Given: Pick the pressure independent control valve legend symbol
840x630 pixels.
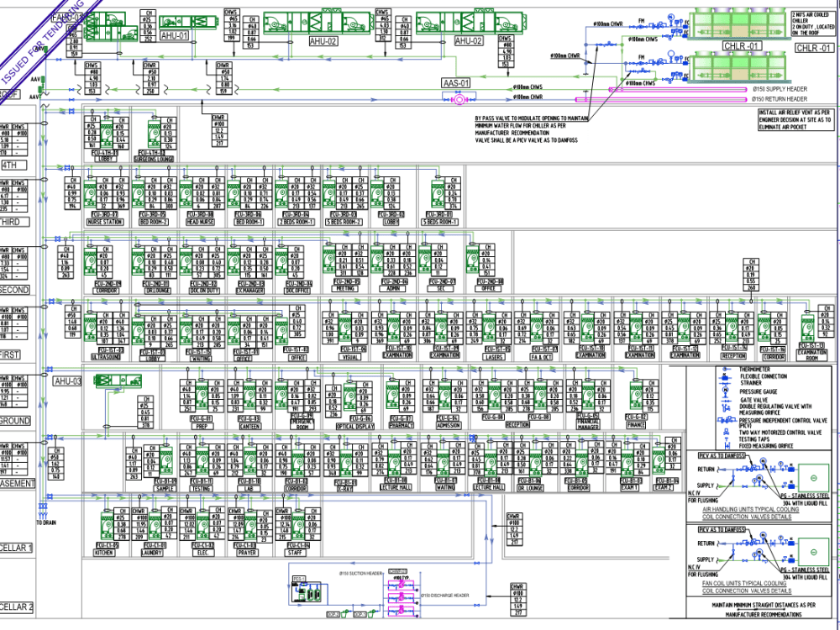Looking at the screenshot, I should [727, 421].
